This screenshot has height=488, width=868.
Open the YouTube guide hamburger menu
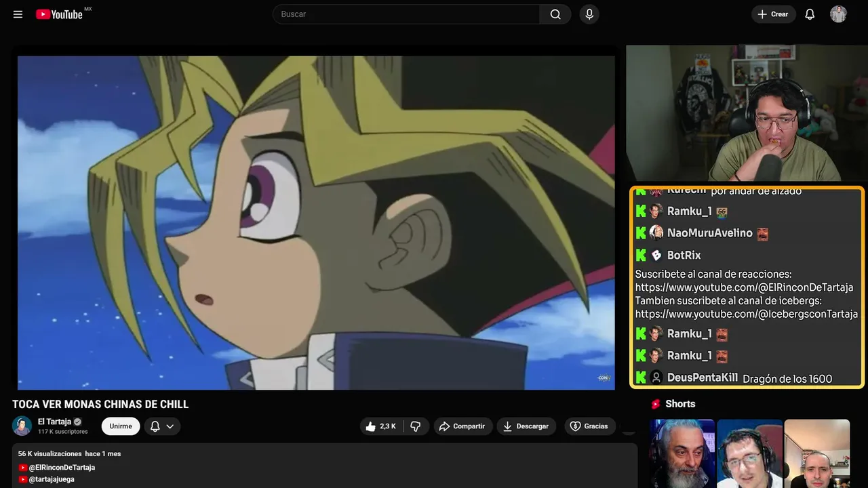(18, 14)
